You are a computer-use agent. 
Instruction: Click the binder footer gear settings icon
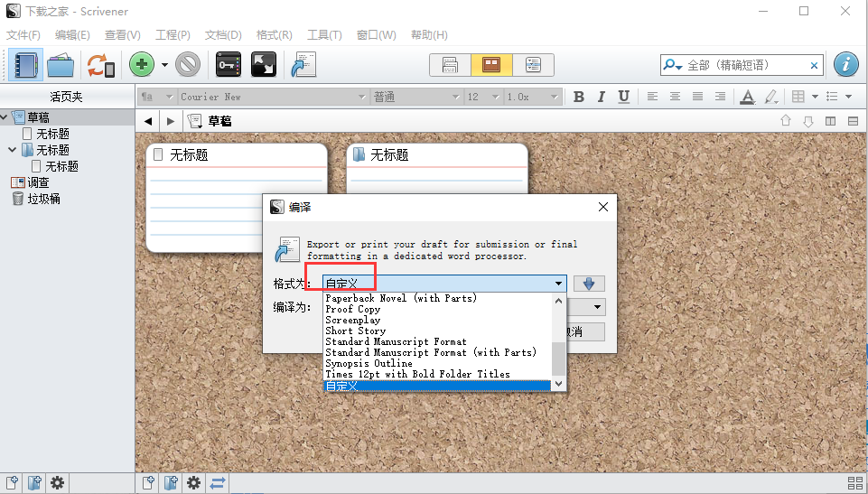[x=57, y=483]
